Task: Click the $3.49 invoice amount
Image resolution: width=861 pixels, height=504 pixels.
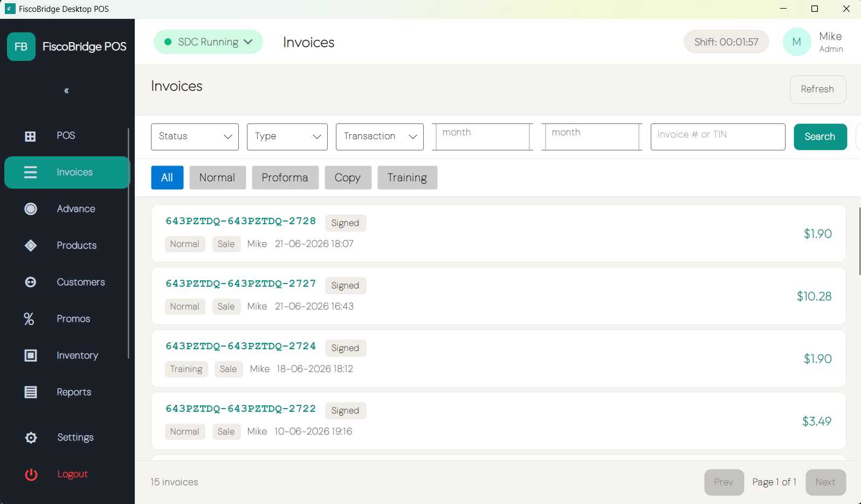Action: click(x=817, y=422)
